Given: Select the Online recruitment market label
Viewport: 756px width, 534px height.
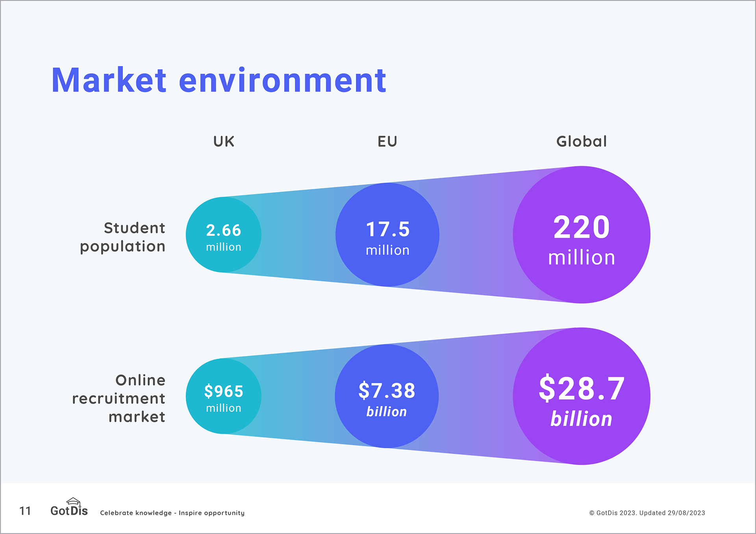Looking at the screenshot, I should pyautogui.click(x=119, y=398).
